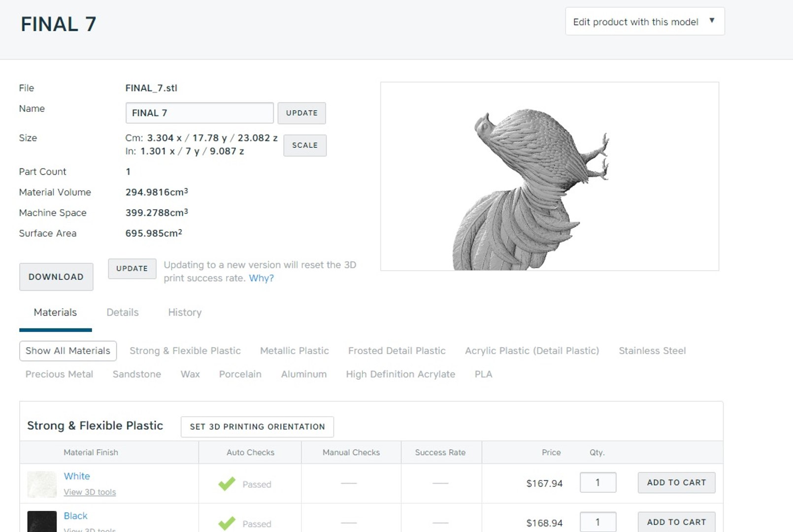Viewport: 793px width, 532px height.
Task: Click the UPDATE button for new version
Action: 132,268
